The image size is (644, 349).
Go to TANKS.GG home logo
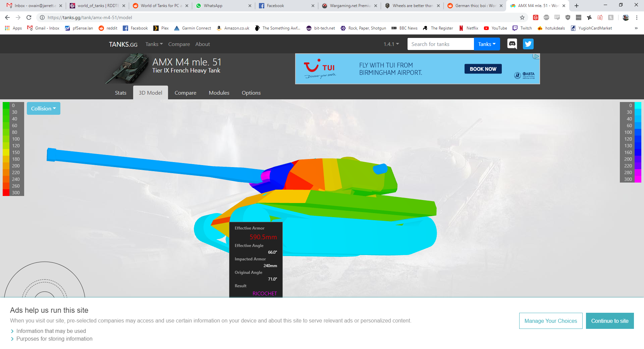123,44
